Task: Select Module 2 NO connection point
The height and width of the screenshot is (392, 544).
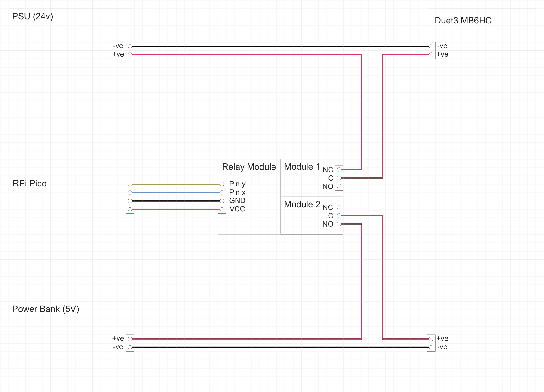Action: (339, 224)
